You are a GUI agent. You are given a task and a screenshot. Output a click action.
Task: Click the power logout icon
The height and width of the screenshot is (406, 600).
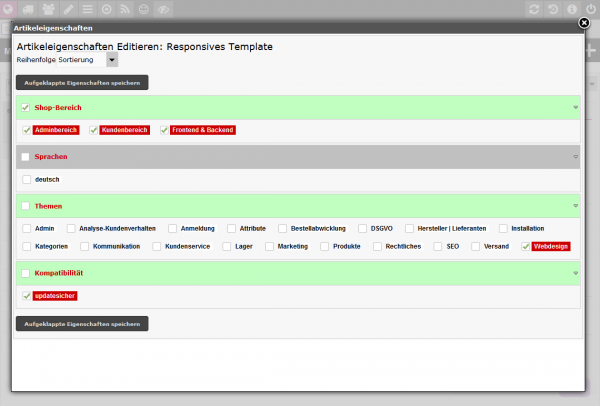click(x=591, y=9)
